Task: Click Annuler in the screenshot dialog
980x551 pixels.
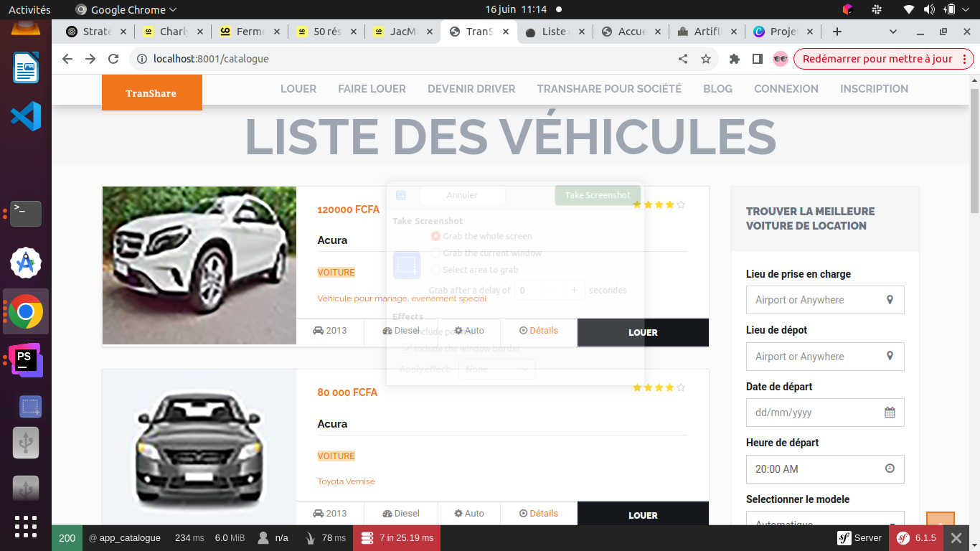Action: tap(462, 195)
